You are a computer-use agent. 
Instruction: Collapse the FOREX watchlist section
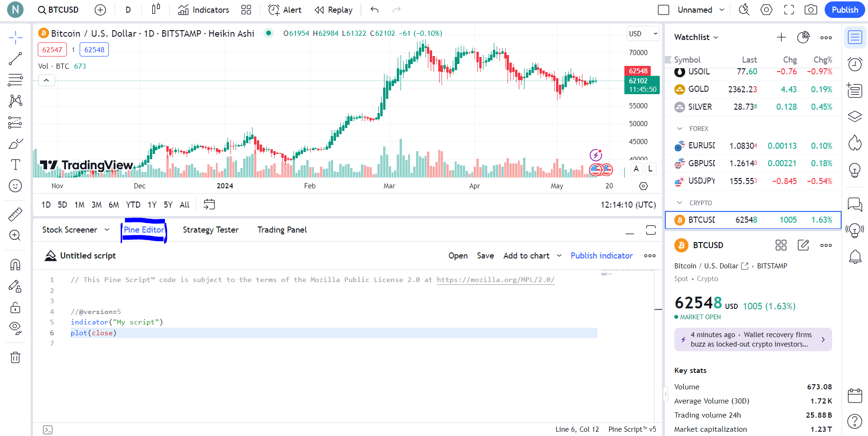(x=680, y=129)
